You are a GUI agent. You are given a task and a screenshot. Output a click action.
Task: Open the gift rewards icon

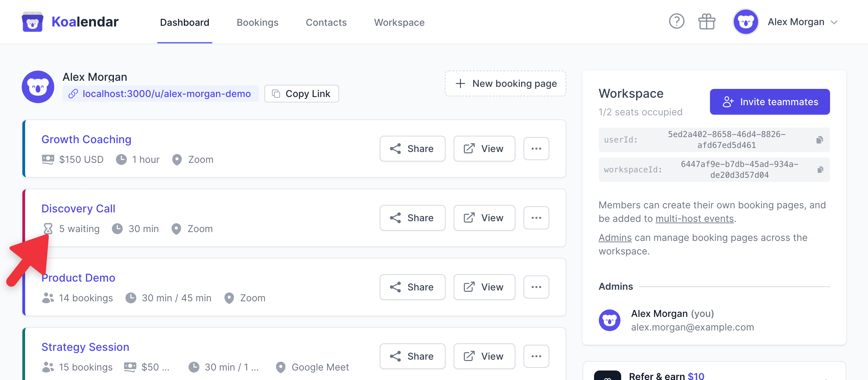707,22
